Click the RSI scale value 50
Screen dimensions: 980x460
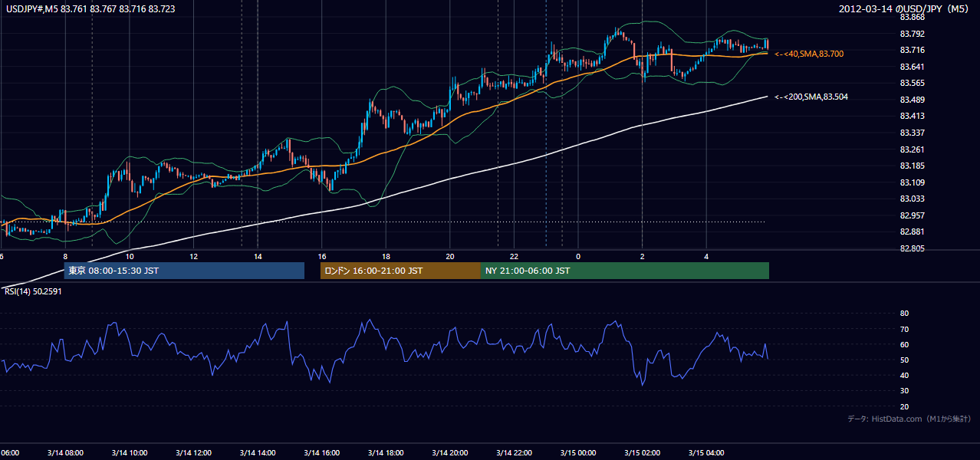[x=904, y=360]
